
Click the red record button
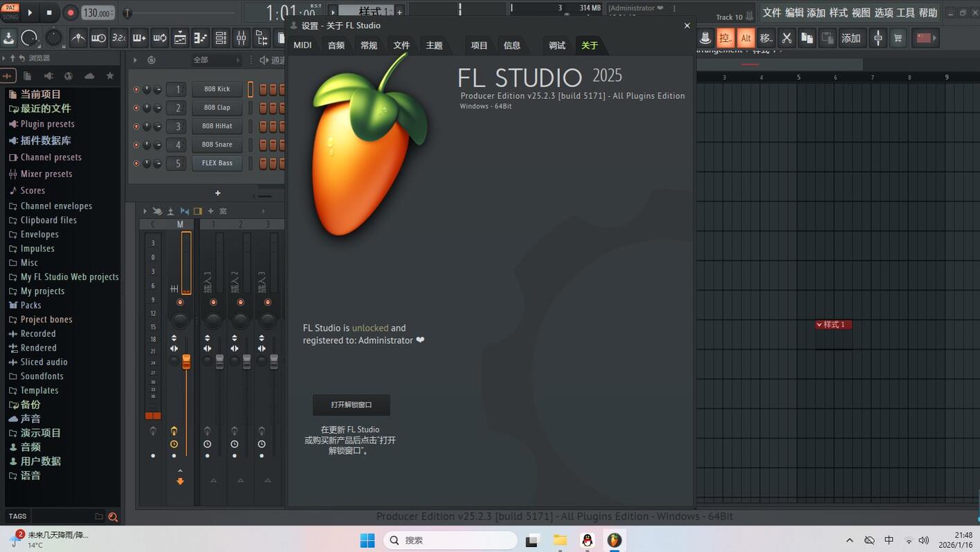[x=70, y=12]
